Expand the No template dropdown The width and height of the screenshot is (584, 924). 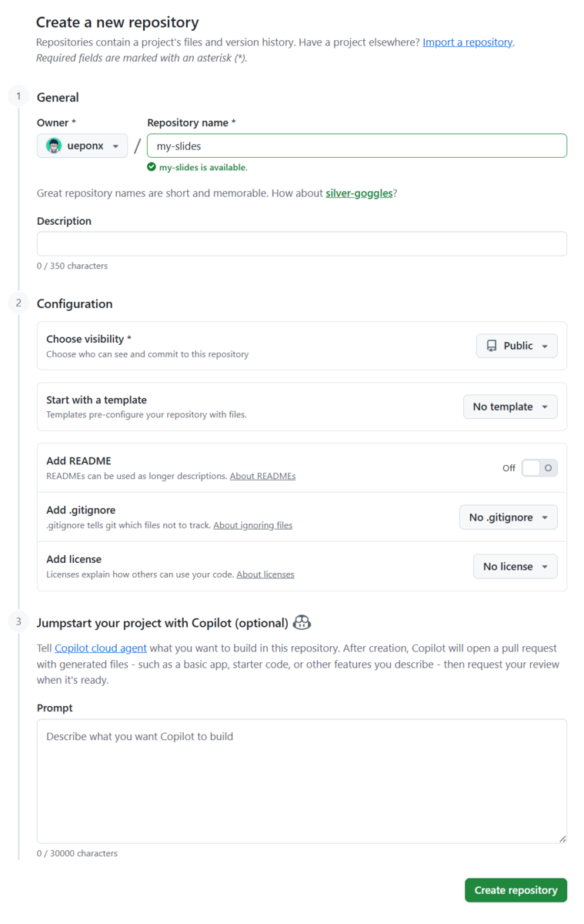pyautogui.click(x=510, y=407)
